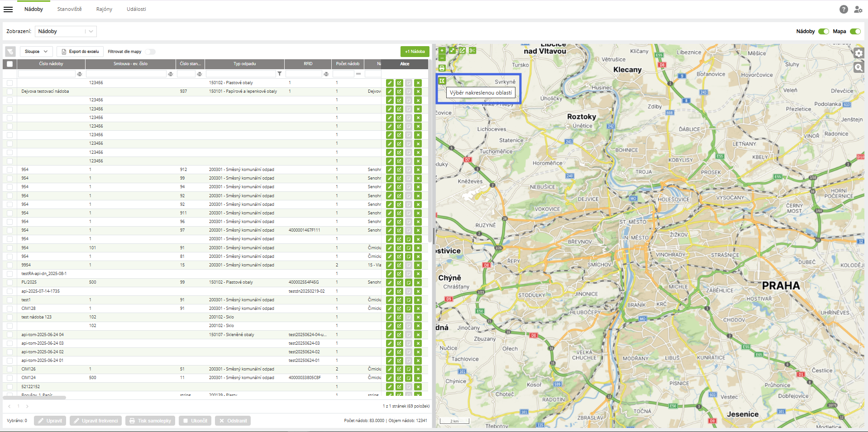Open the help question mark icon

coord(844,9)
